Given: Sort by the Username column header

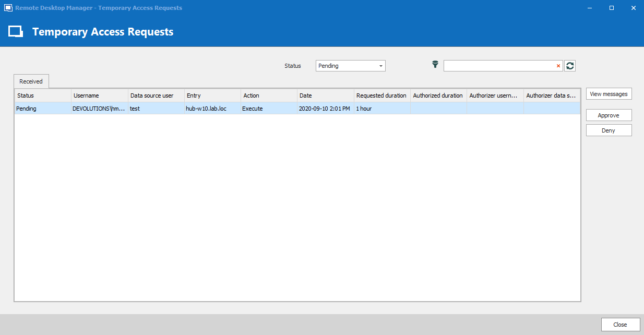Looking at the screenshot, I should pos(99,95).
